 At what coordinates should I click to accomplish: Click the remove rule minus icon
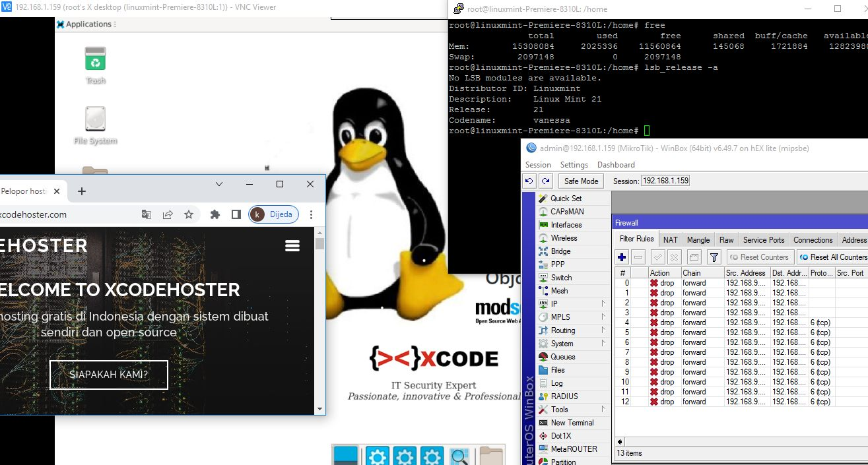tap(638, 257)
